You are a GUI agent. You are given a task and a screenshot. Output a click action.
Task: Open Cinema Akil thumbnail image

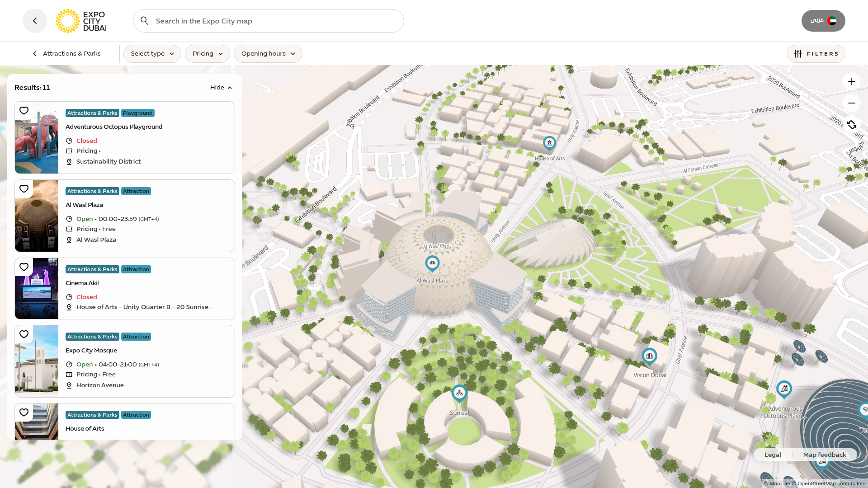pyautogui.click(x=37, y=288)
